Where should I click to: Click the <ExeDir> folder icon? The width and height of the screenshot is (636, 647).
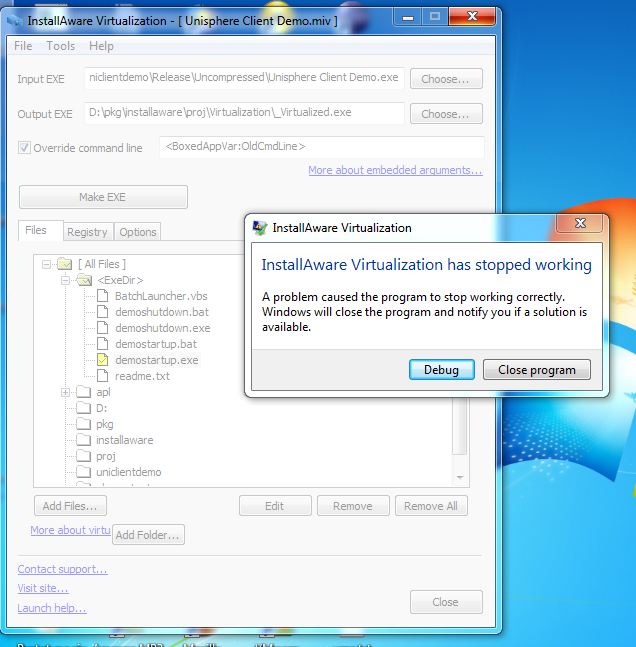tap(84, 280)
